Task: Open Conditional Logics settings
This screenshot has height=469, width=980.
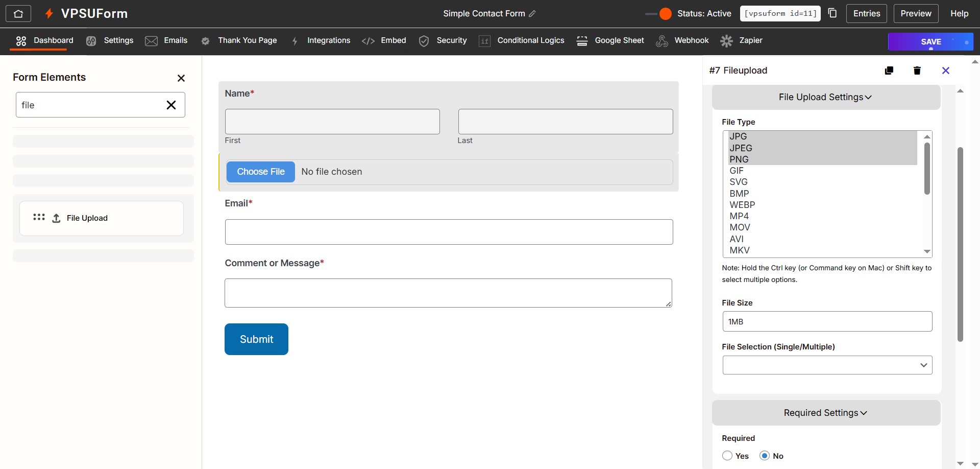Action: click(x=484, y=41)
